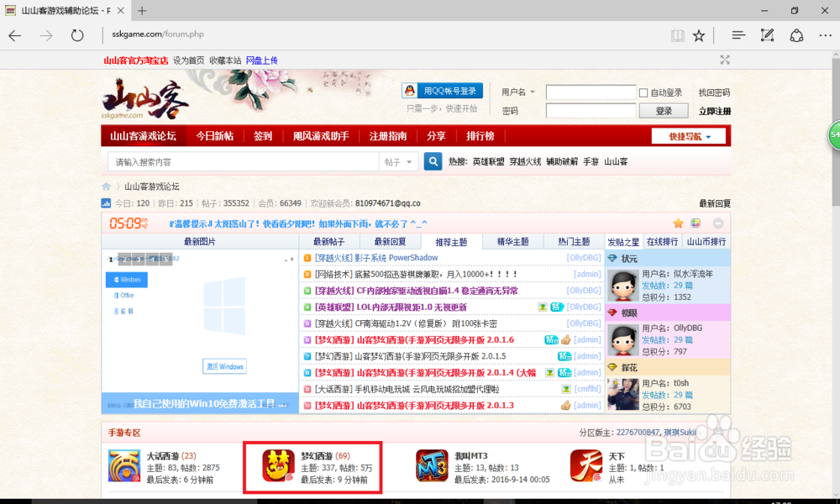The width and height of the screenshot is (840, 504).
Task: Focus the username input field
Action: click(x=591, y=92)
